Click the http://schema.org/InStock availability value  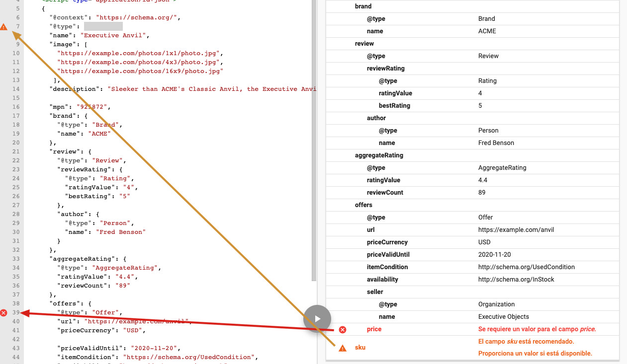pyautogui.click(x=516, y=279)
